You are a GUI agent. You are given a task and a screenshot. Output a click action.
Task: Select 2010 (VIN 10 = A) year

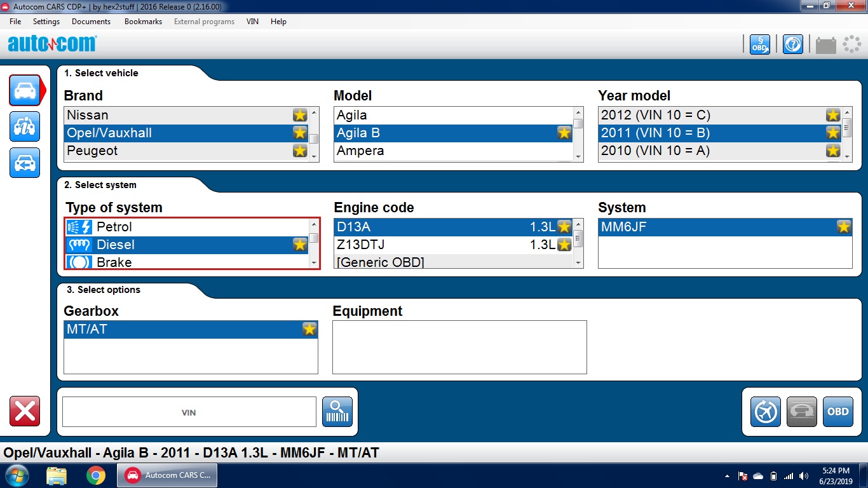coord(720,151)
